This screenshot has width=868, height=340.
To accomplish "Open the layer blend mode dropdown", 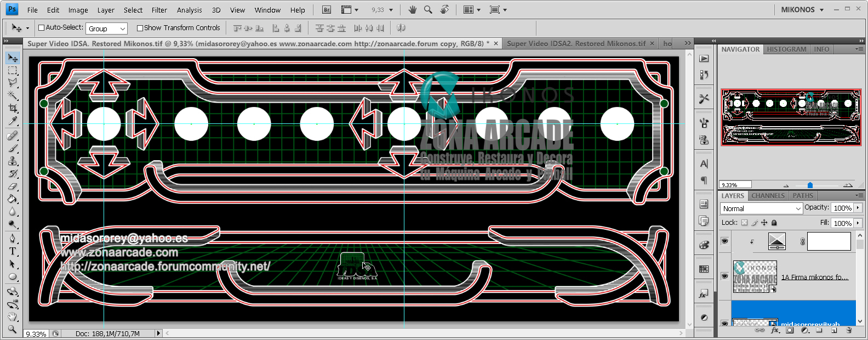I will click(x=761, y=208).
